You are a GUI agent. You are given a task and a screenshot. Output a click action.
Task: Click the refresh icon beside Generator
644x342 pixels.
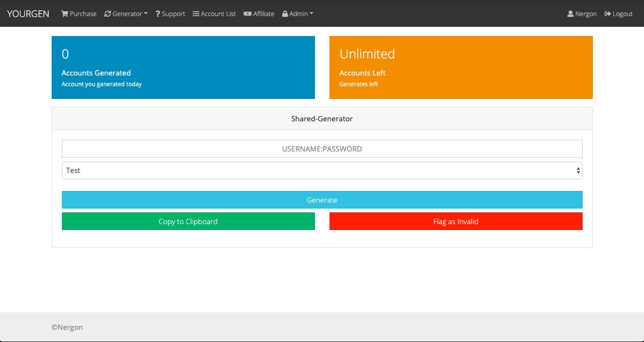tap(108, 14)
